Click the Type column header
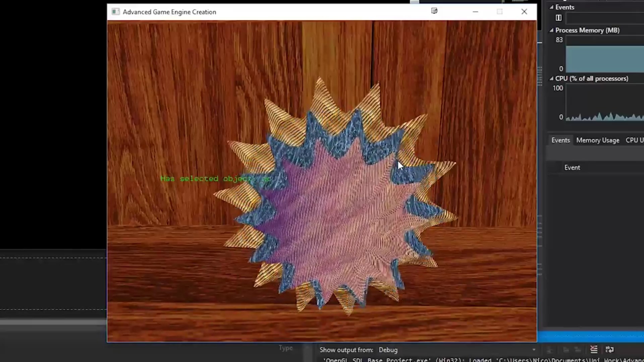The image size is (644, 362). (x=285, y=348)
